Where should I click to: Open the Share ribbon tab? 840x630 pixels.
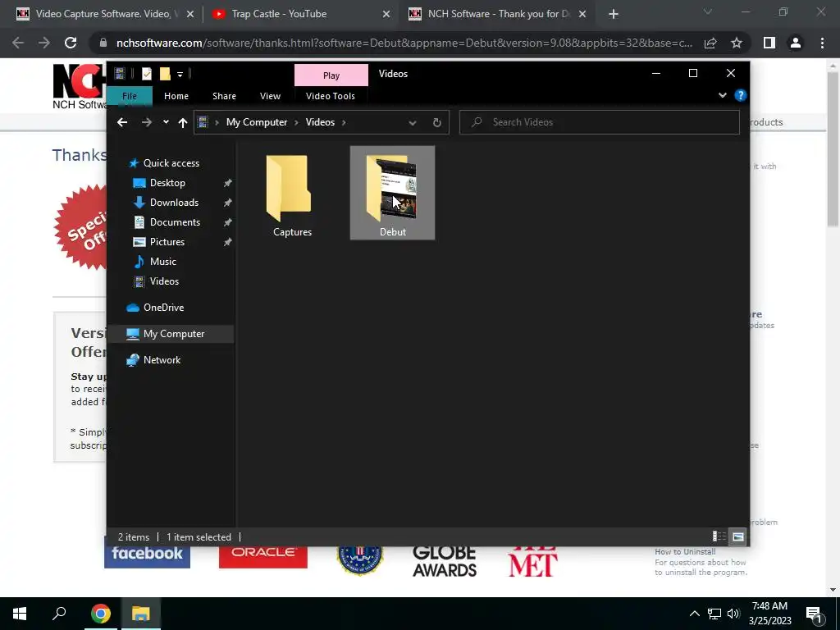(224, 96)
